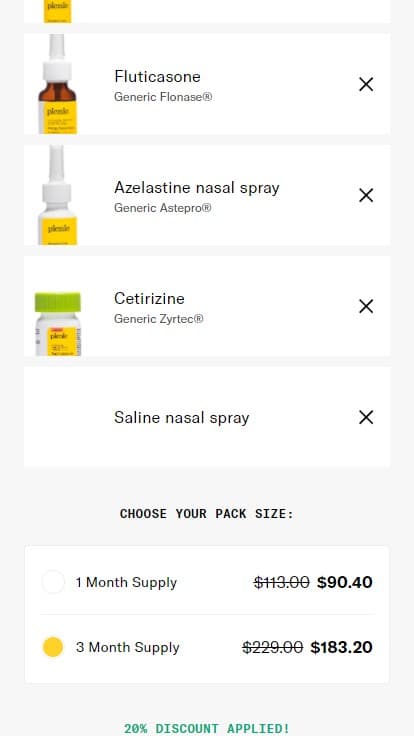414x736 pixels.
Task: Remove Saline nasal spray from list
Action: (366, 417)
